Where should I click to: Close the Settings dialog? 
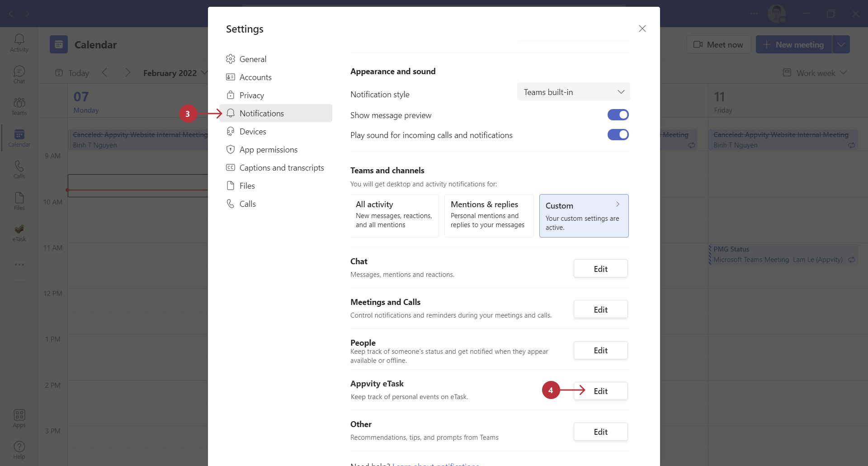click(642, 29)
